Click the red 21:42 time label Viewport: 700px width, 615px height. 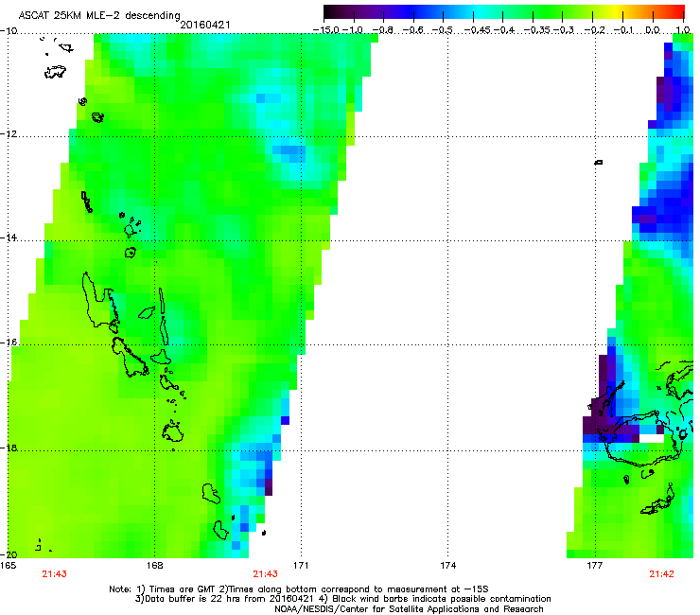pyautogui.click(x=661, y=574)
